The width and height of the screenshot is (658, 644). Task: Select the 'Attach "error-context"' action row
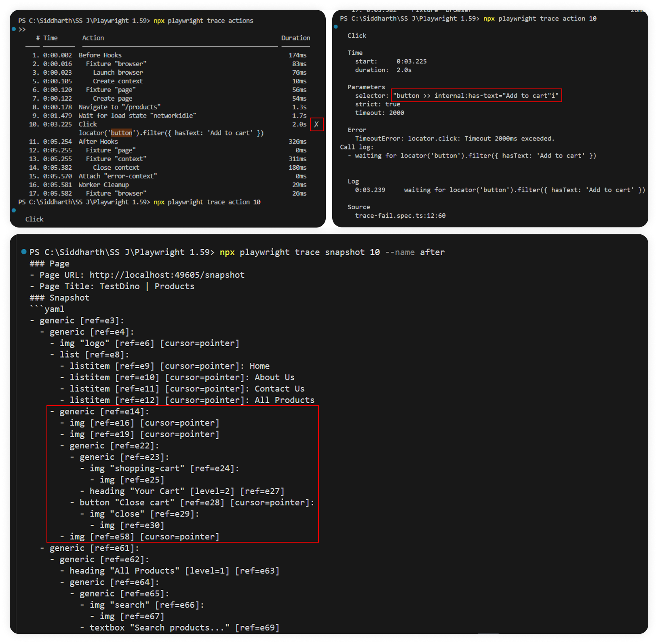click(118, 176)
